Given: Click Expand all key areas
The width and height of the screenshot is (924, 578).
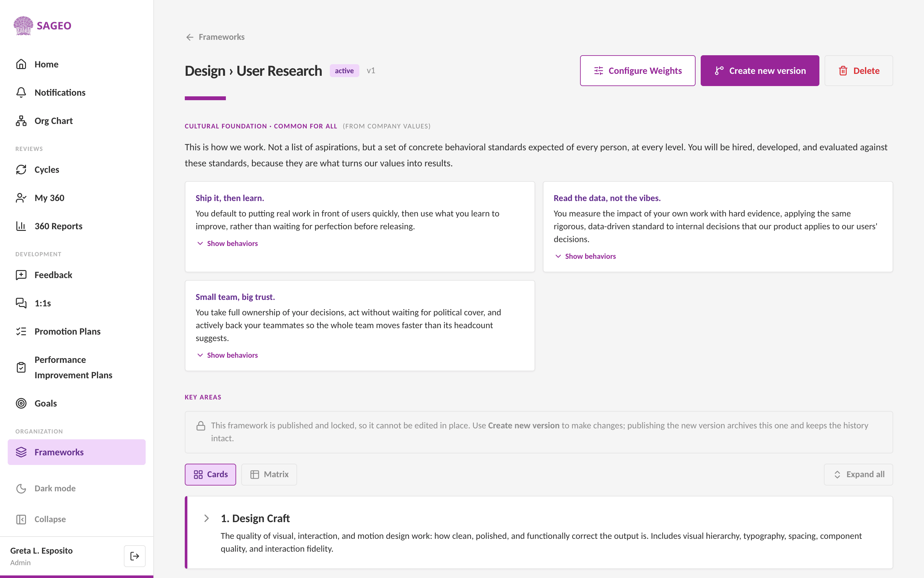Looking at the screenshot, I should click(x=858, y=474).
